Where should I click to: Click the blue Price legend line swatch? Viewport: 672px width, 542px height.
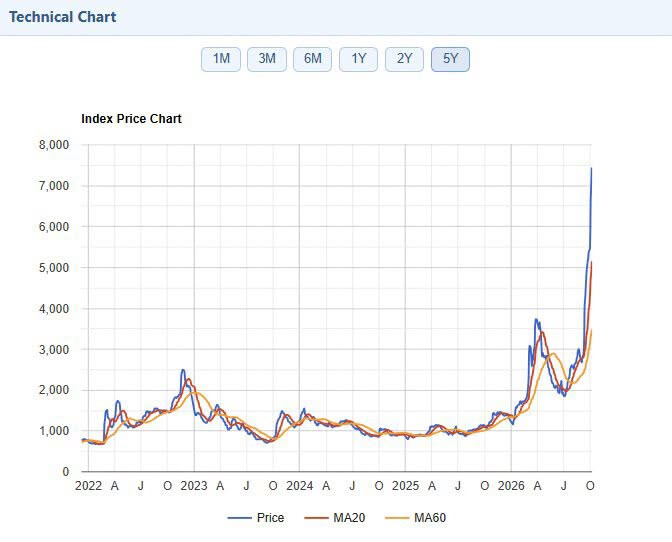click(x=239, y=518)
